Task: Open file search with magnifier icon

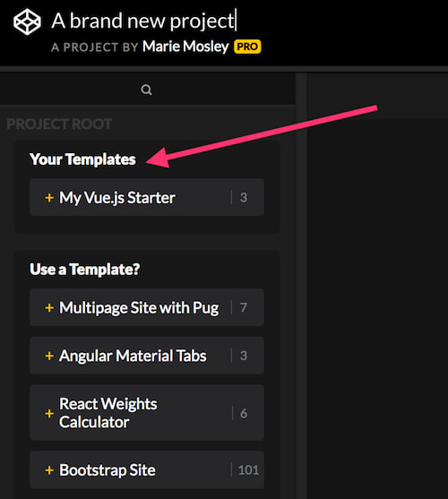Action: click(x=146, y=90)
